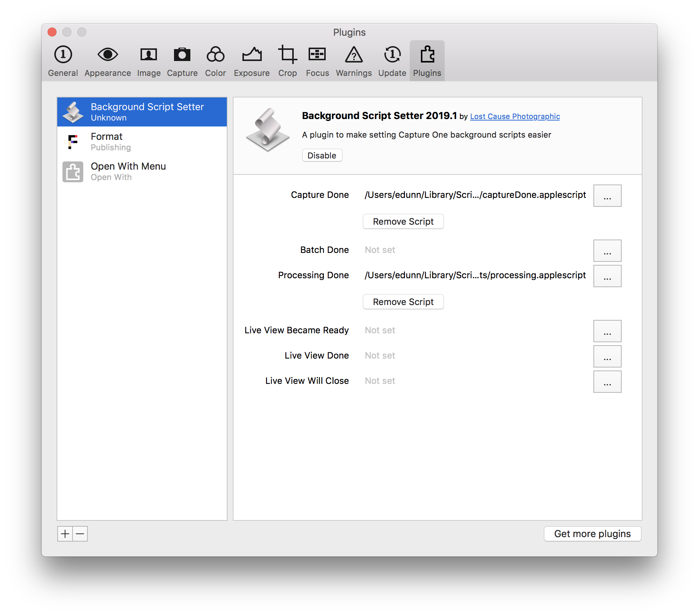Select the Format plugin in the list
This screenshot has width=699, height=616.
pyautogui.click(x=142, y=142)
